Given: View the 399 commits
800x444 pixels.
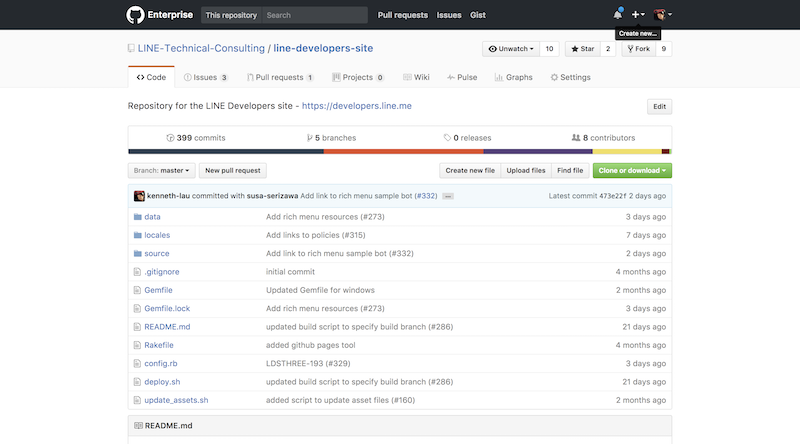Looking at the screenshot, I should pyautogui.click(x=196, y=138).
